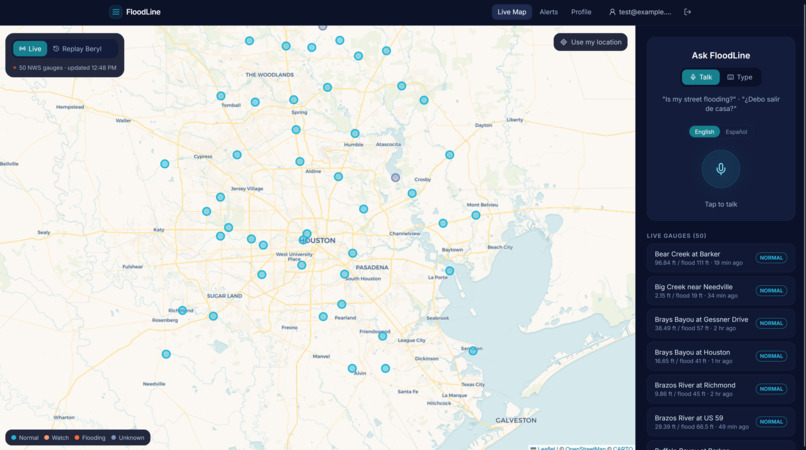Click the gauge marker near Mont Belvieu
806x450 pixels.
click(x=476, y=215)
